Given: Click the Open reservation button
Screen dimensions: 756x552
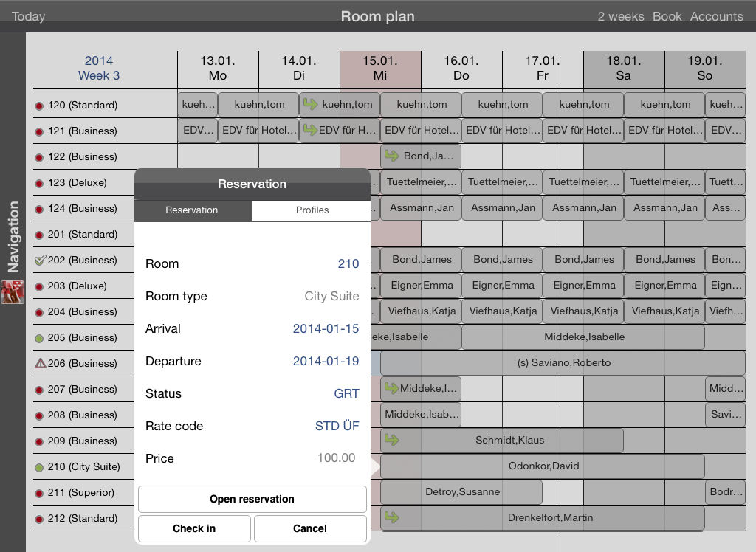Looking at the screenshot, I should click(x=252, y=499).
